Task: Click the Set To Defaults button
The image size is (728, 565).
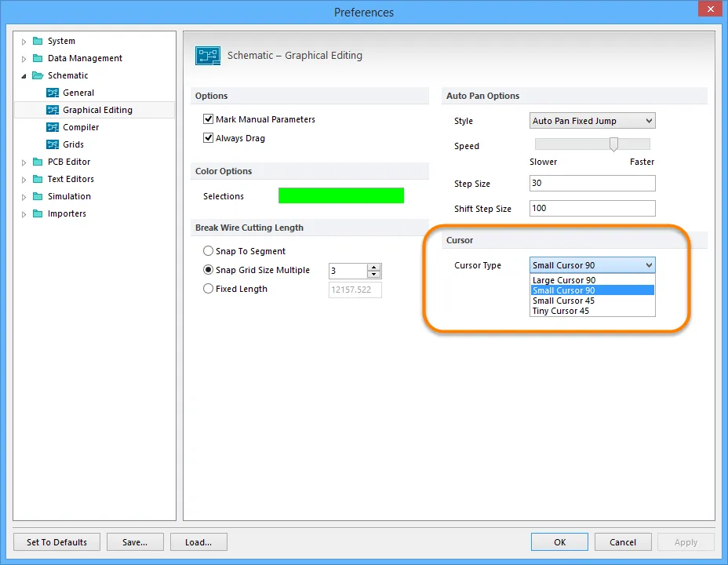Action: (x=56, y=542)
